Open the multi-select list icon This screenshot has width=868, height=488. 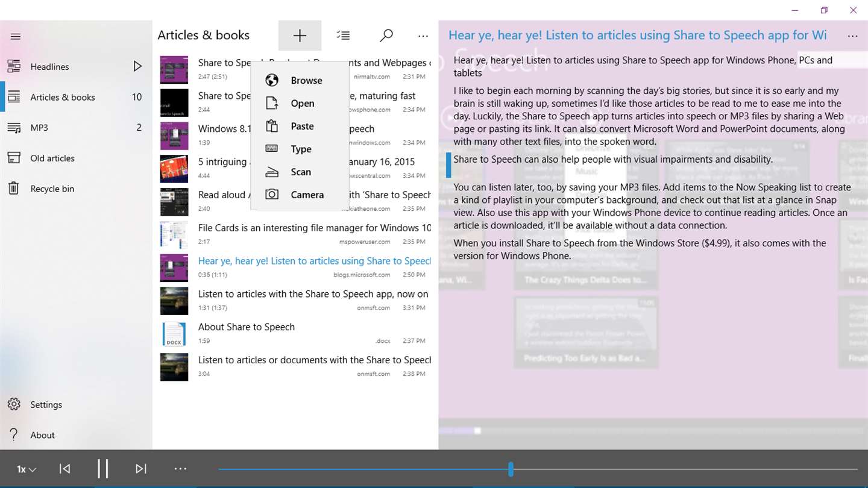click(344, 36)
